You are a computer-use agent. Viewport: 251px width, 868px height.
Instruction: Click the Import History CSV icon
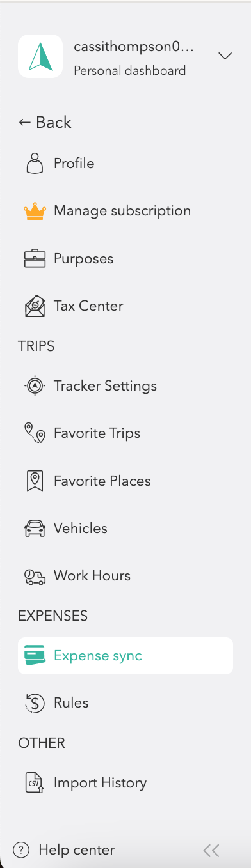tap(35, 783)
